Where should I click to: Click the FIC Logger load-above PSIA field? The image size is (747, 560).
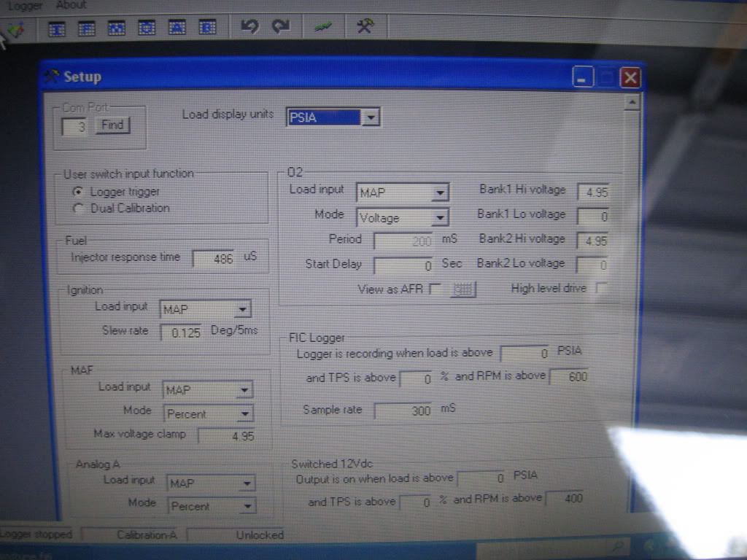(525, 354)
